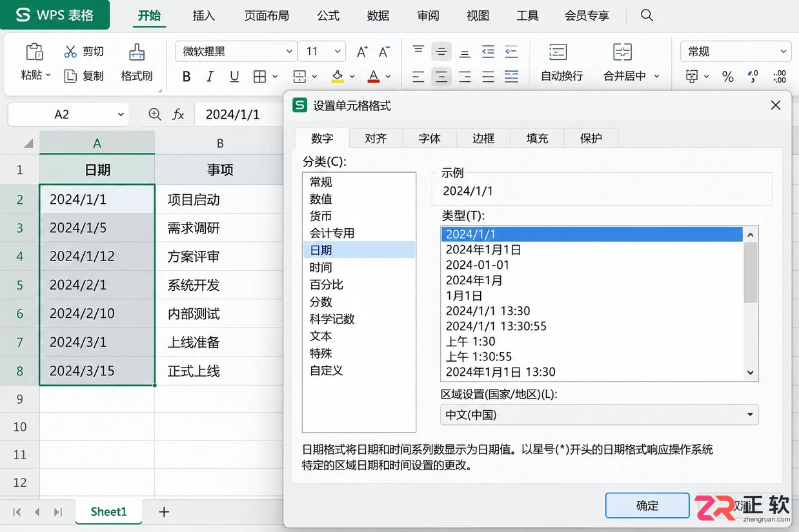Image resolution: width=799 pixels, height=532 pixels.
Task: Click the fx insert function icon
Action: 179,115
